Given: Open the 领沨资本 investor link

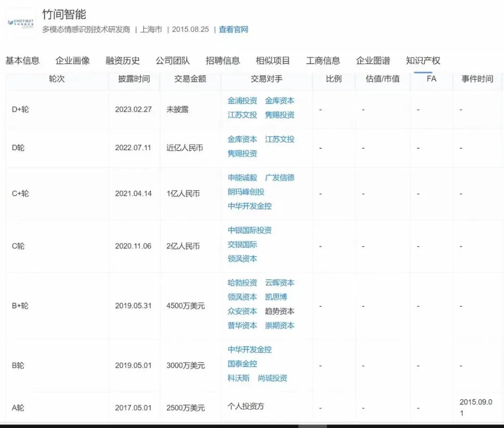Looking at the screenshot, I should tap(242, 259).
